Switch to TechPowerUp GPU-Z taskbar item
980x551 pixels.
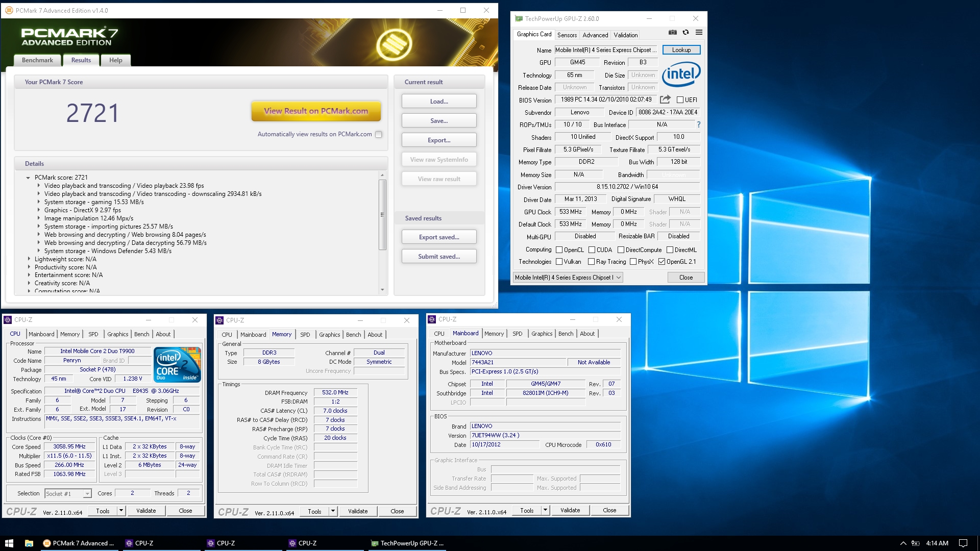click(407, 543)
